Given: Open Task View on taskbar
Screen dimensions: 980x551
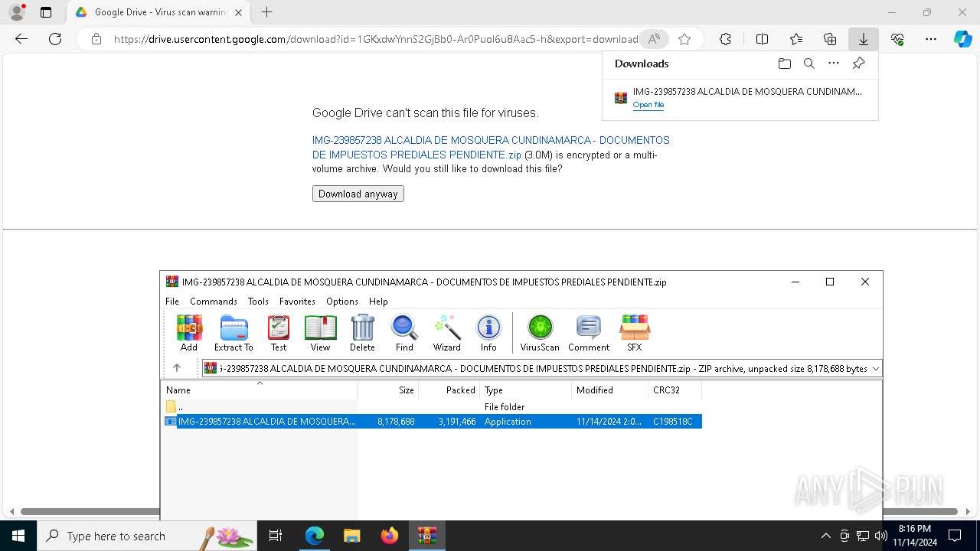Looking at the screenshot, I should click(x=276, y=536).
